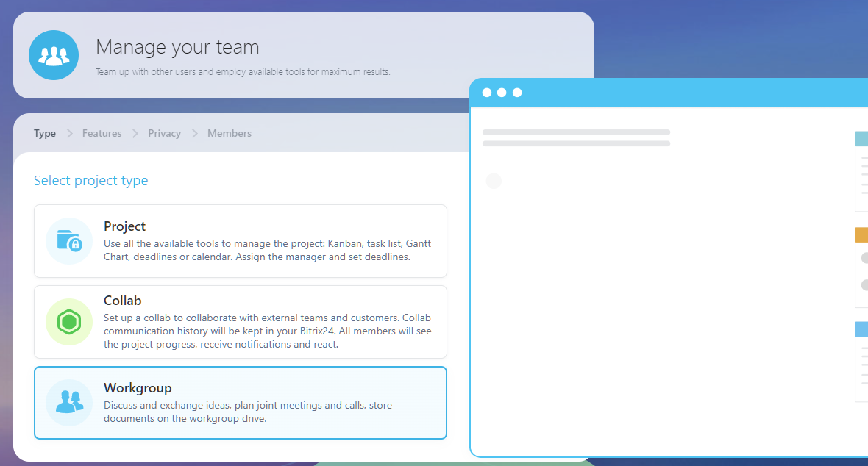The height and width of the screenshot is (466, 868).
Task: Expand the chevron between Features and Privacy
Action: [x=135, y=133]
